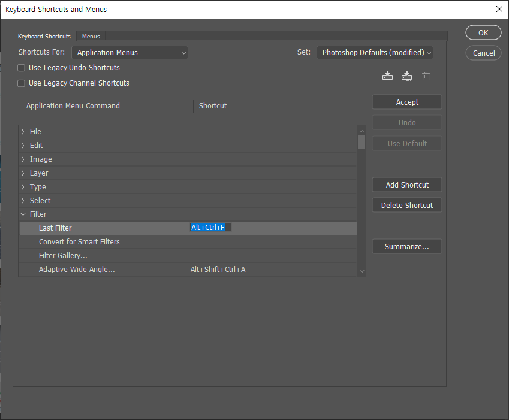Click the command list scrollbar thumb

click(362, 143)
